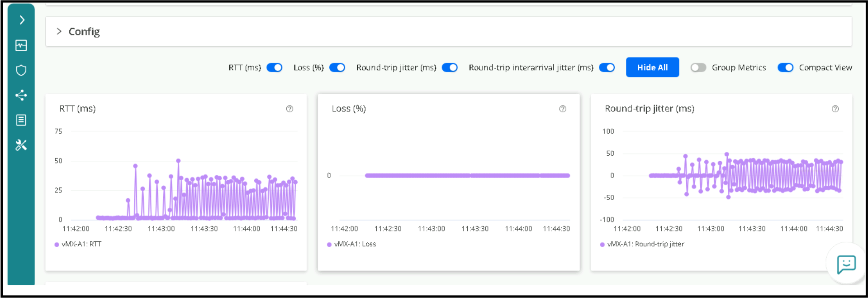Enable the Group Metrics toggle
The height and width of the screenshot is (298, 868).
pos(698,67)
